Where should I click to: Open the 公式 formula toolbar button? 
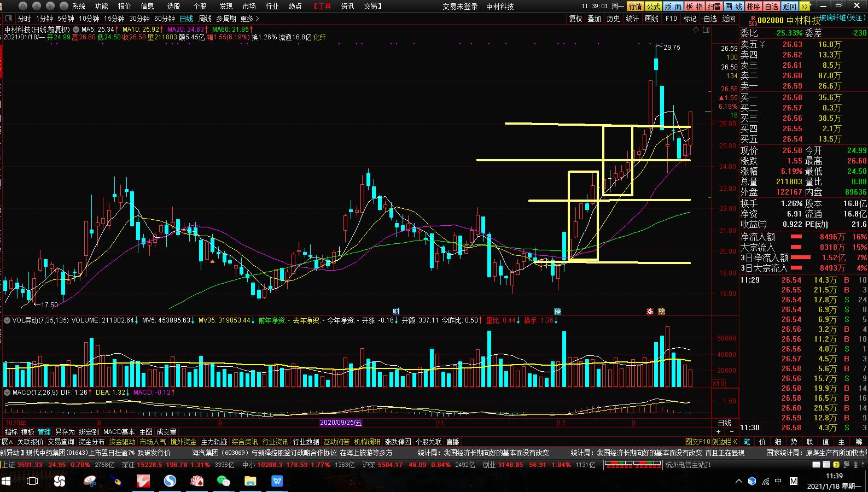(x=653, y=7)
